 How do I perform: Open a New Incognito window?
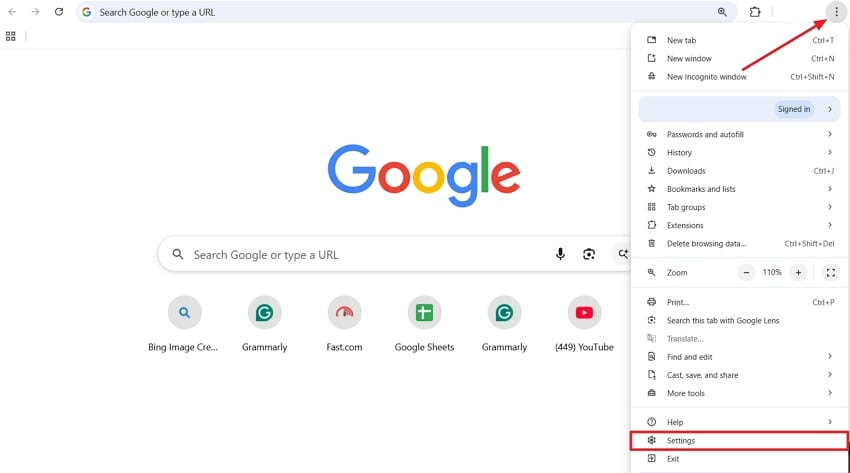pyautogui.click(x=739, y=77)
